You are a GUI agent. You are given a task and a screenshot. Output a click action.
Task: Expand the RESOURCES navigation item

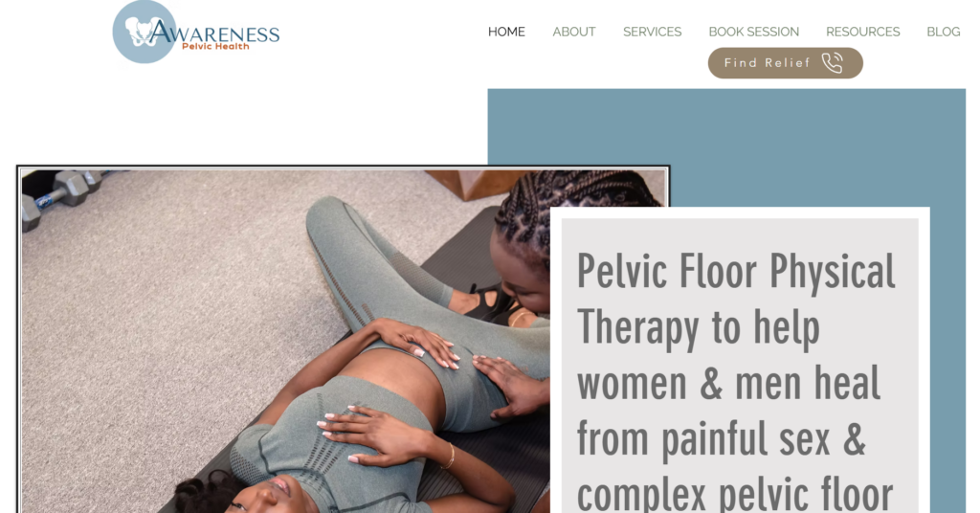tap(862, 32)
